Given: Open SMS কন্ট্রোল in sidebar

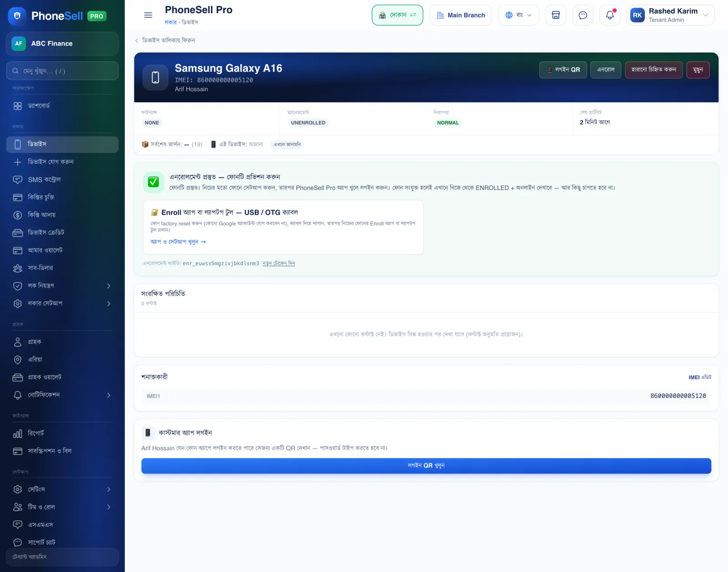Looking at the screenshot, I should tap(62, 180).
